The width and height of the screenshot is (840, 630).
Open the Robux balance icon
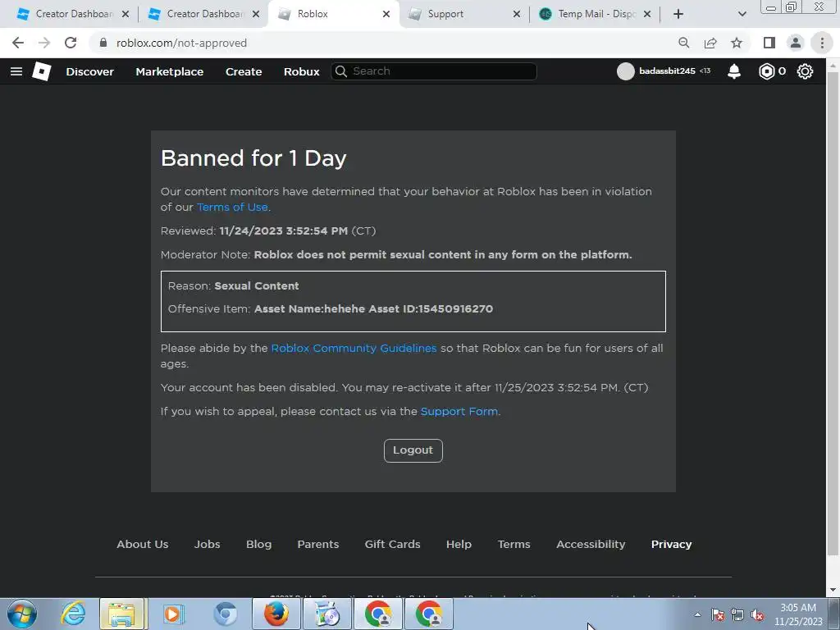767,71
